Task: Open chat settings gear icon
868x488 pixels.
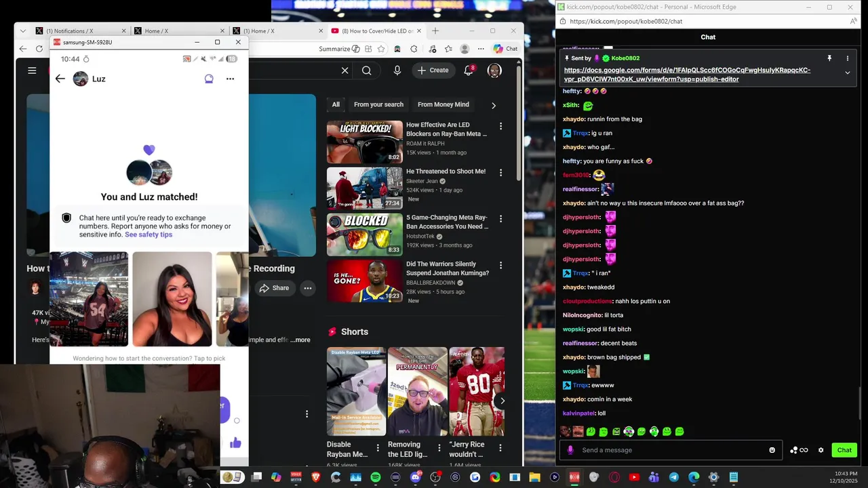Action: click(x=821, y=450)
